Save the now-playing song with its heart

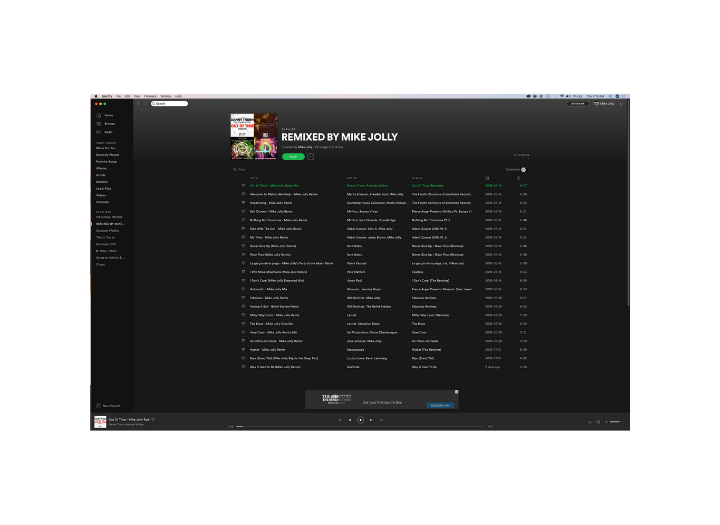tap(153, 419)
